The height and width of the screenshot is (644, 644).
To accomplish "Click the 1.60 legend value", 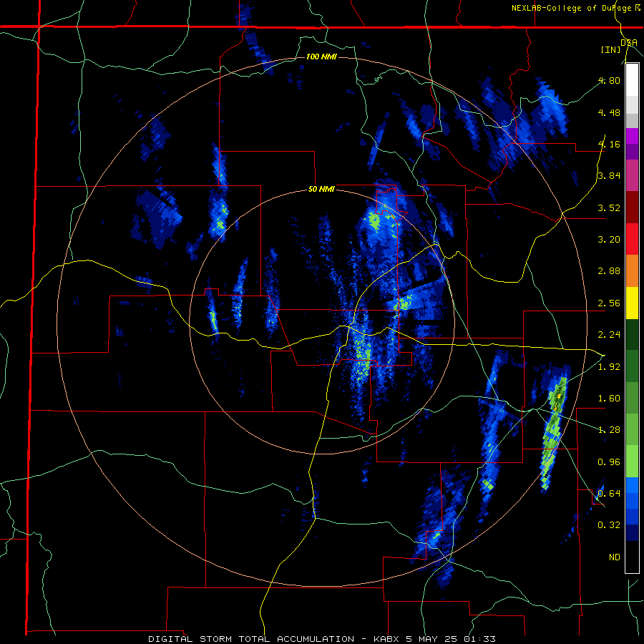I will point(609,399).
